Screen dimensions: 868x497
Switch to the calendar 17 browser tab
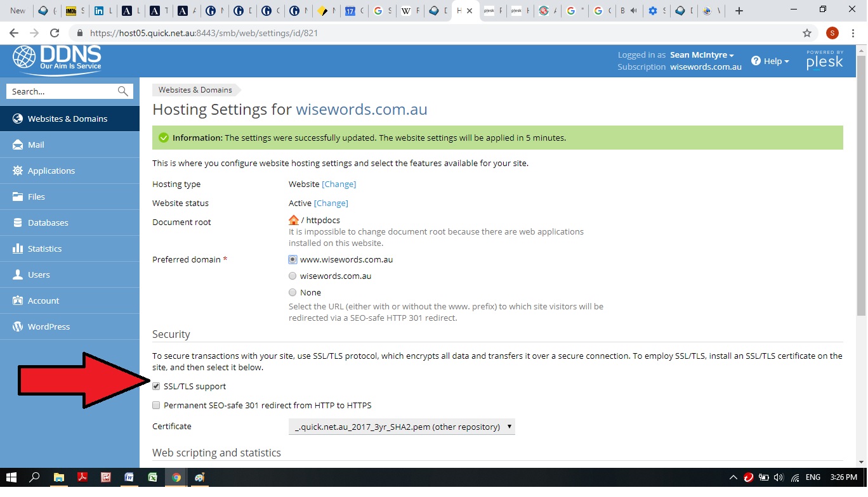[x=354, y=11]
